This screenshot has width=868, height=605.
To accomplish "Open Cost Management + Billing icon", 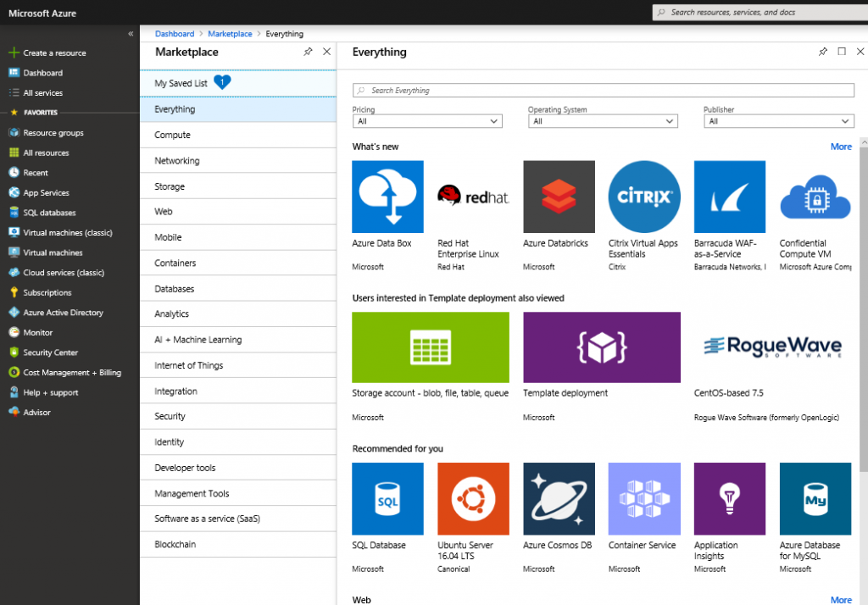I will pyautogui.click(x=14, y=372).
